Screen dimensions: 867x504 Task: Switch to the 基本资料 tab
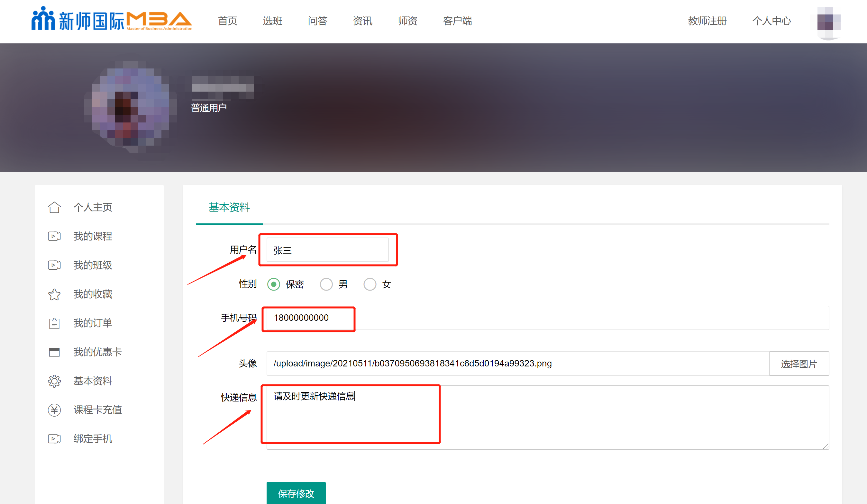[x=229, y=207]
